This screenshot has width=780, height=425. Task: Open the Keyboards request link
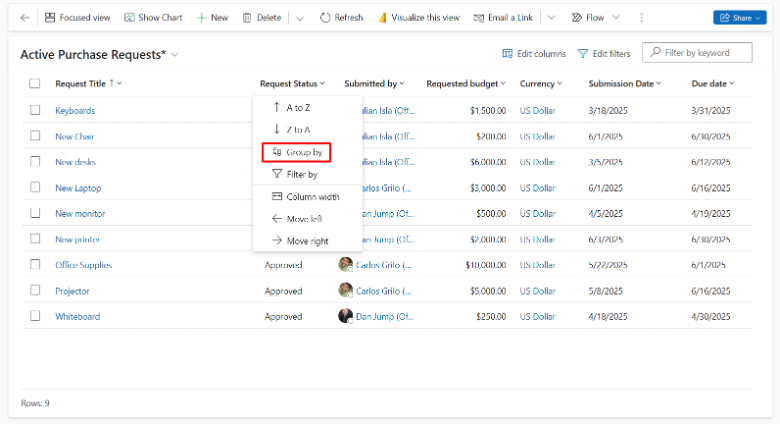pos(75,110)
